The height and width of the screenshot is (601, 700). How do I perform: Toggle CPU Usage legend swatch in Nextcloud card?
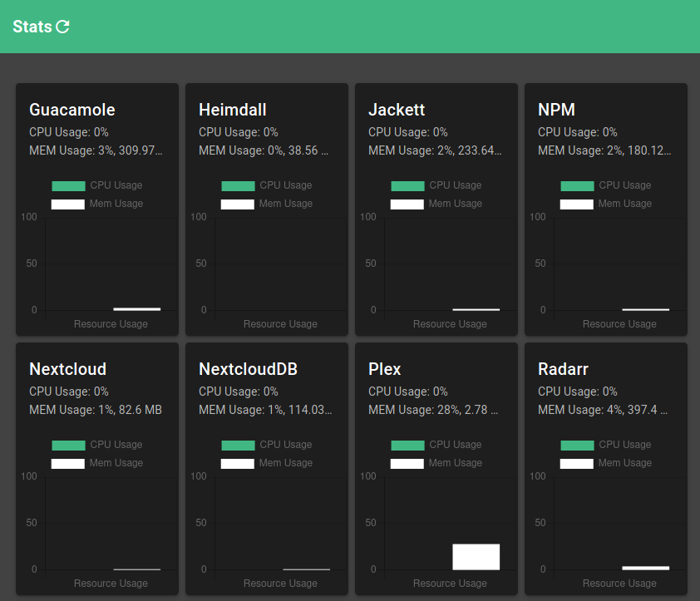(x=68, y=446)
